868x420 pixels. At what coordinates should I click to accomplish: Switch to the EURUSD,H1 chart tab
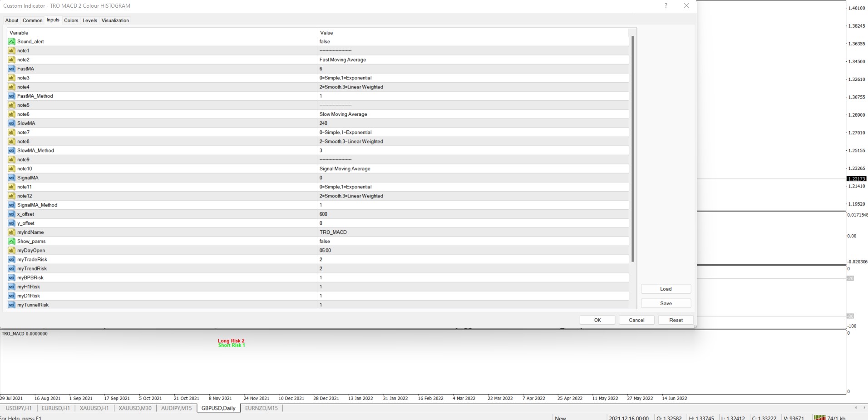coord(55,408)
